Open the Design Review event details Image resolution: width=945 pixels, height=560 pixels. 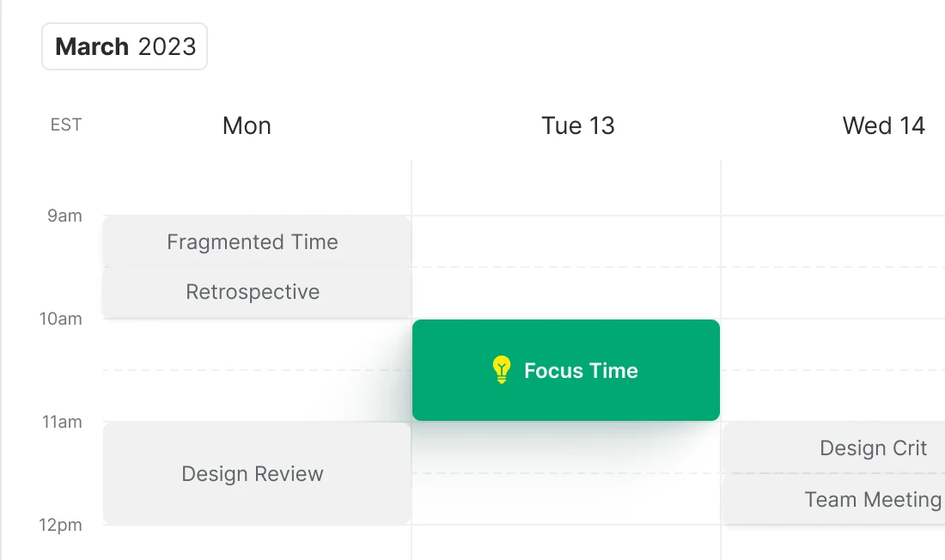pyautogui.click(x=252, y=473)
